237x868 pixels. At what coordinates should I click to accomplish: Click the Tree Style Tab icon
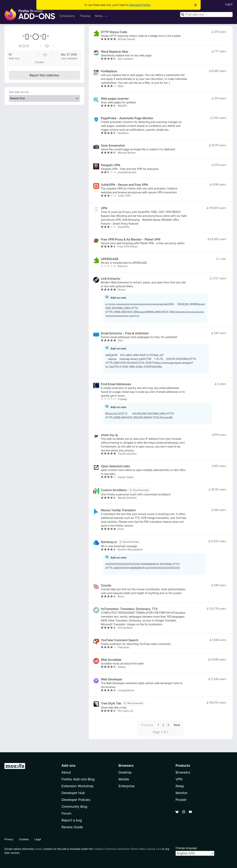[x=96, y=704]
